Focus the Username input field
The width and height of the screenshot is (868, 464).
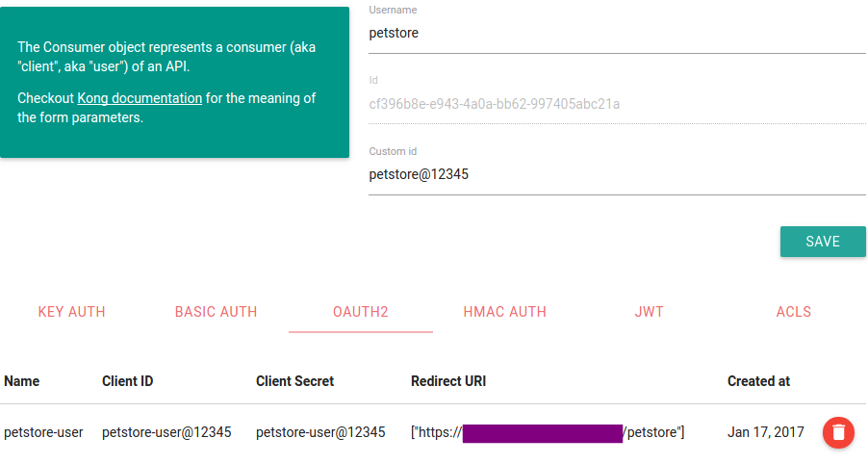coord(616,33)
